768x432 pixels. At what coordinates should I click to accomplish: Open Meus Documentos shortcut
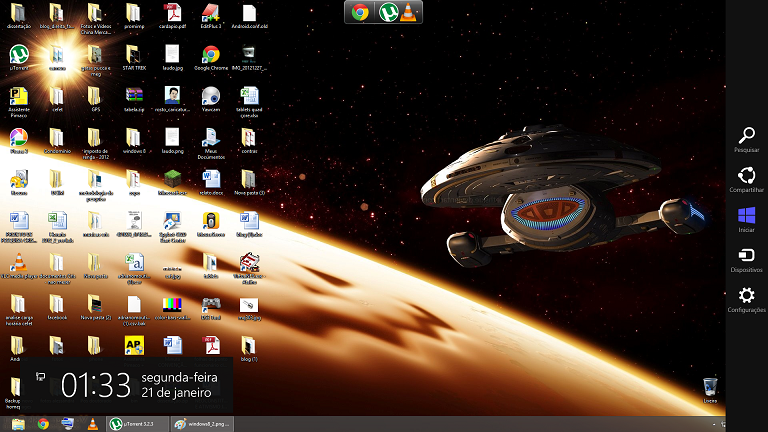[211, 144]
